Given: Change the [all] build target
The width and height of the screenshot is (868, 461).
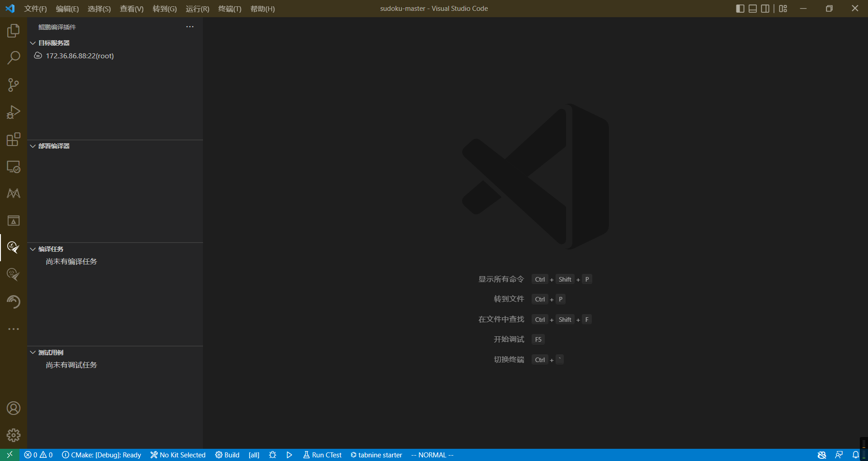Looking at the screenshot, I should pyautogui.click(x=254, y=455).
